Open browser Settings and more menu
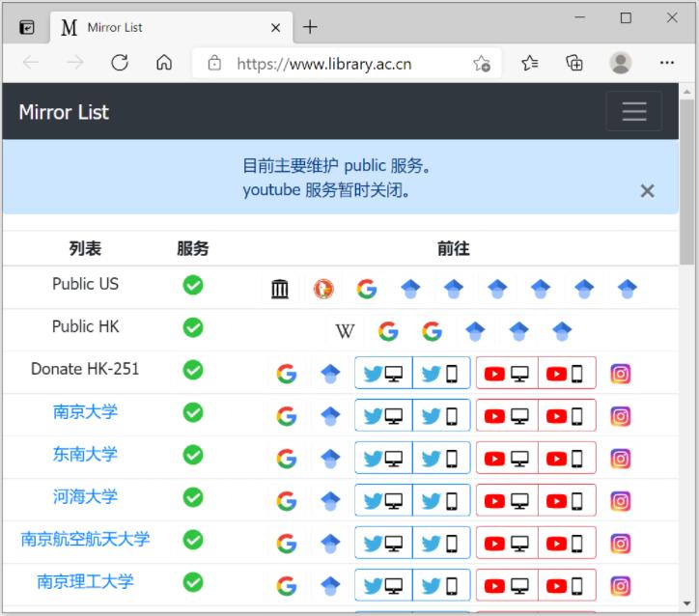 (667, 63)
